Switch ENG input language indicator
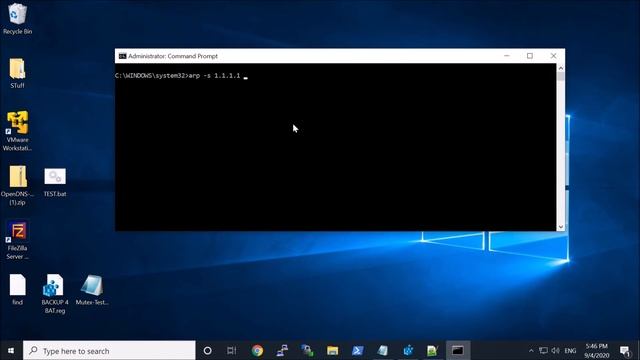The height and width of the screenshot is (360, 640). click(570, 351)
